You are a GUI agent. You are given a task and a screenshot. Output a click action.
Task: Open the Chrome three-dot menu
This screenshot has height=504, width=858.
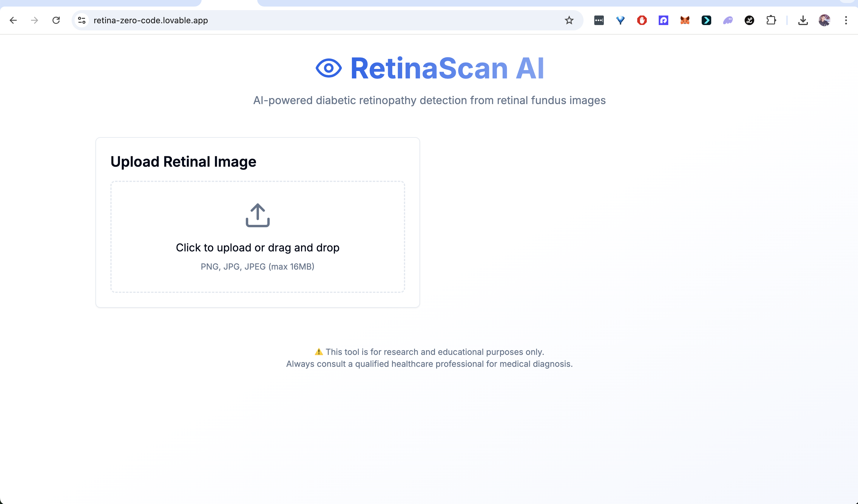tap(846, 20)
